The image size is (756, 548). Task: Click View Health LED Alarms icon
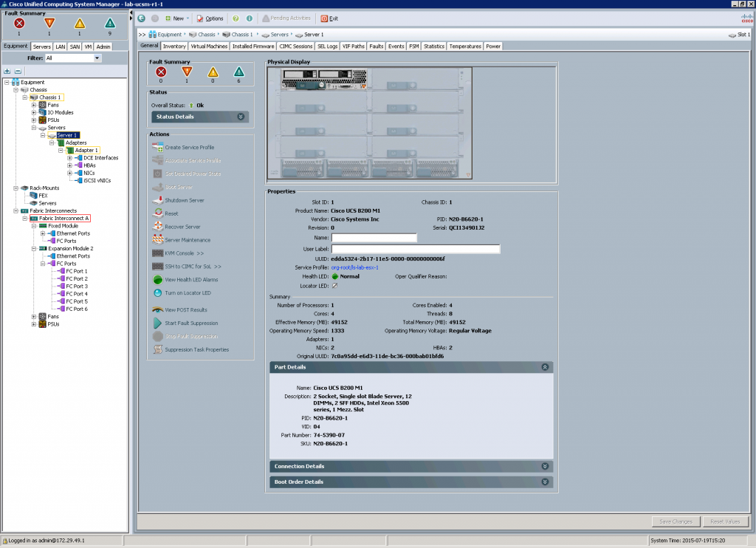pyautogui.click(x=158, y=280)
